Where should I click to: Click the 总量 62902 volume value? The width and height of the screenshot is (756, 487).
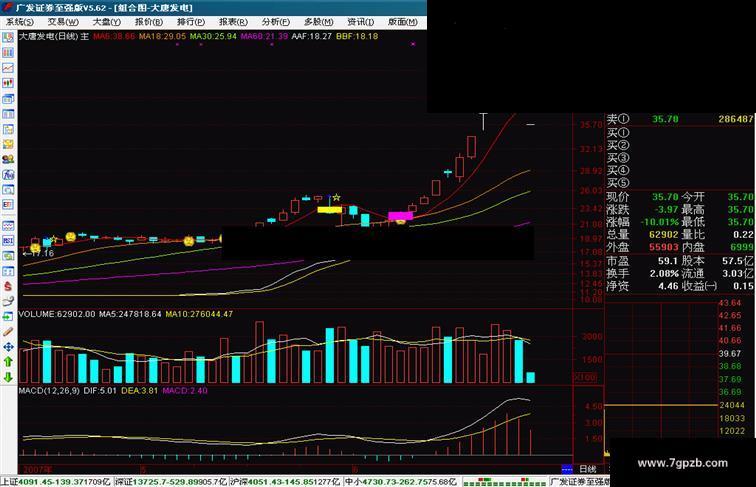click(x=663, y=235)
